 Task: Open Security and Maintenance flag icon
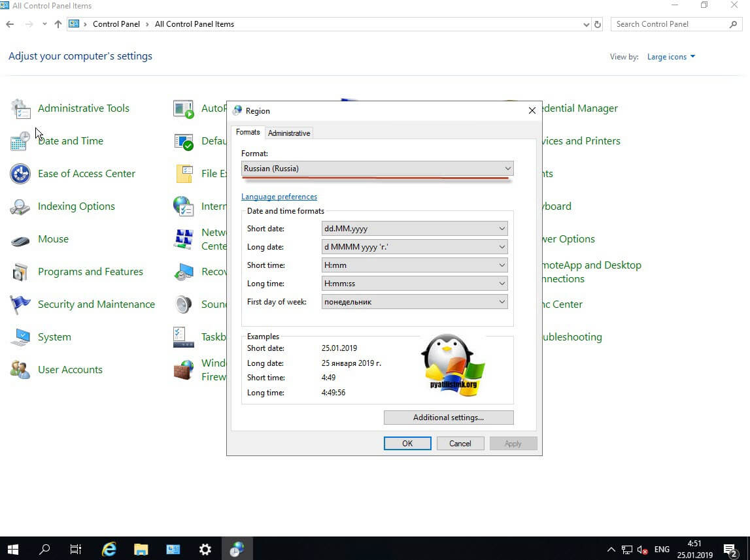(x=20, y=305)
